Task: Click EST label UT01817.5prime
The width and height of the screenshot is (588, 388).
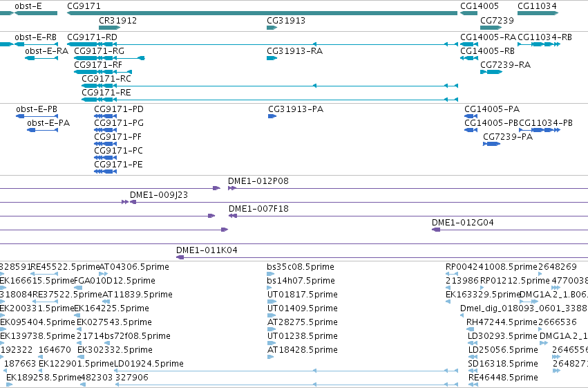Action: pyautogui.click(x=302, y=295)
